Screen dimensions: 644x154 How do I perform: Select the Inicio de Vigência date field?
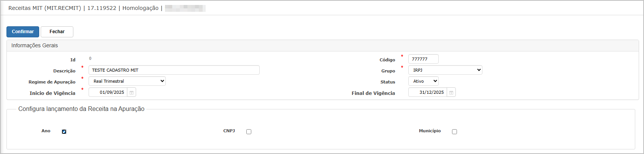point(108,92)
